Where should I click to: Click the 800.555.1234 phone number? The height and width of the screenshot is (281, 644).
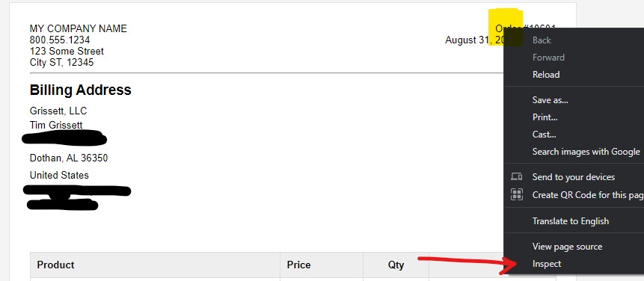[x=60, y=40]
